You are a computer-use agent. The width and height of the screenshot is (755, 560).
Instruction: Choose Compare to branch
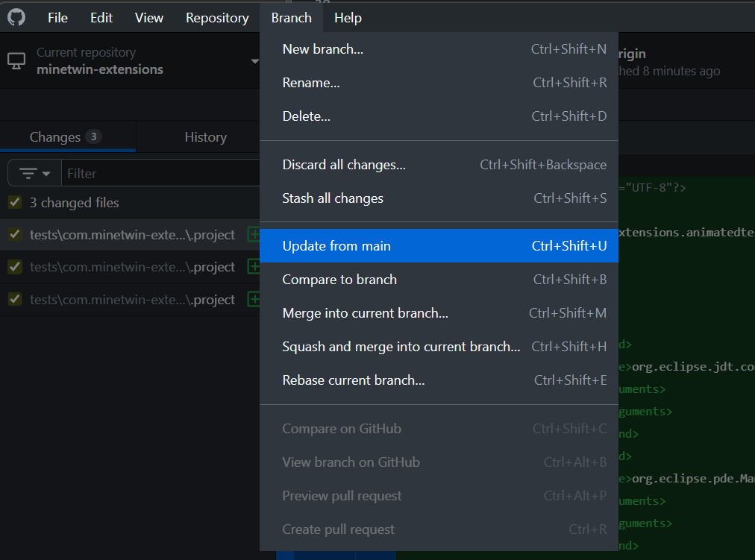(439, 280)
